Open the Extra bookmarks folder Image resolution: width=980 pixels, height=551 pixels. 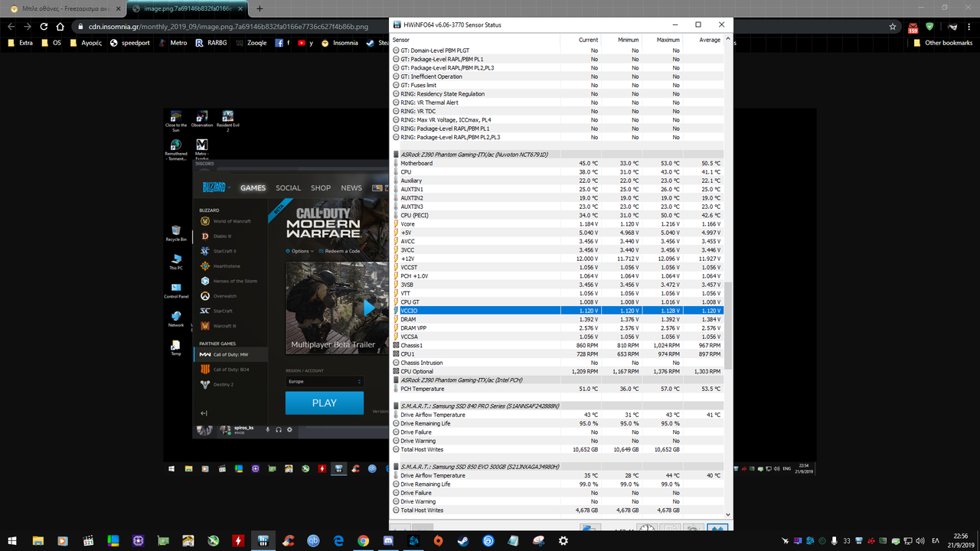tap(21, 43)
